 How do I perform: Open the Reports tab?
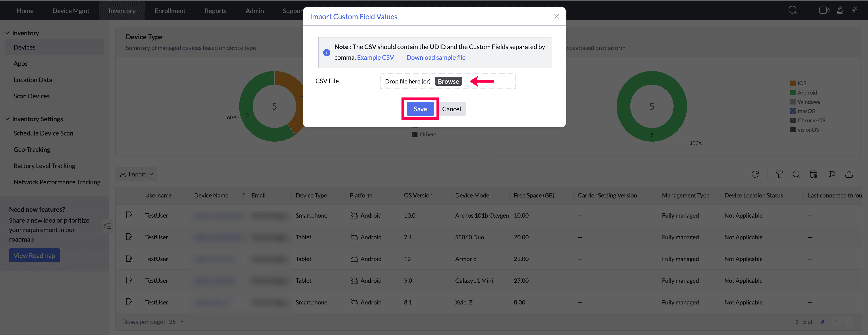215,10
